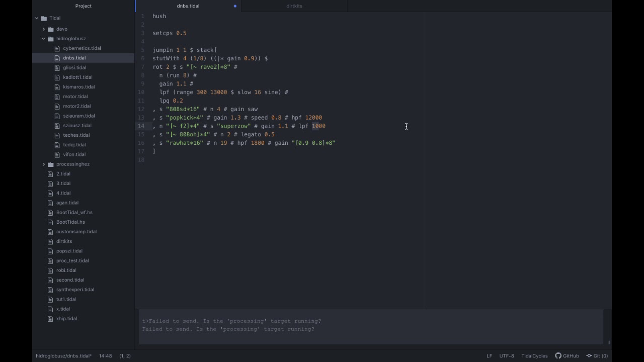The height and width of the screenshot is (362, 644).
Task: Click line number 14 in gutter
Action: coord(141,126)
